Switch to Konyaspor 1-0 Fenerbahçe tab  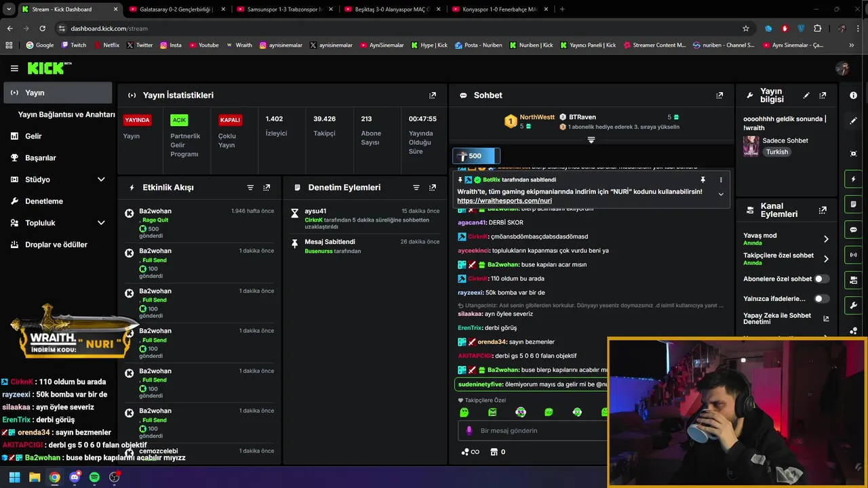[x=499, y=9]
